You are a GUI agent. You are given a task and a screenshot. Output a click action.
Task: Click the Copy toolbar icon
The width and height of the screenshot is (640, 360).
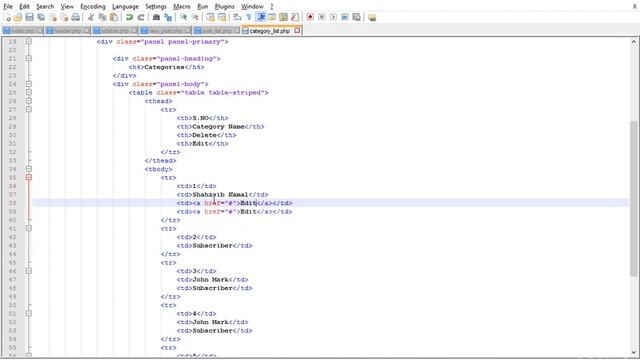tap(102, 17)
